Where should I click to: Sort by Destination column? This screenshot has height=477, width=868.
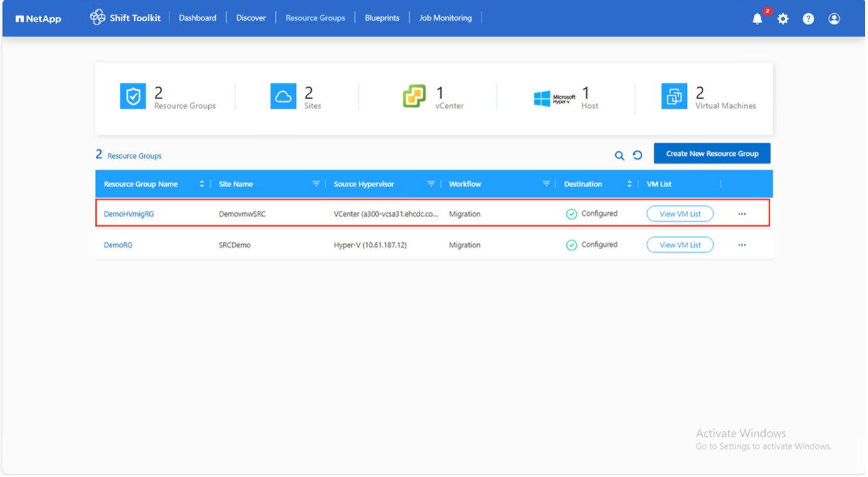coord(630,184)
